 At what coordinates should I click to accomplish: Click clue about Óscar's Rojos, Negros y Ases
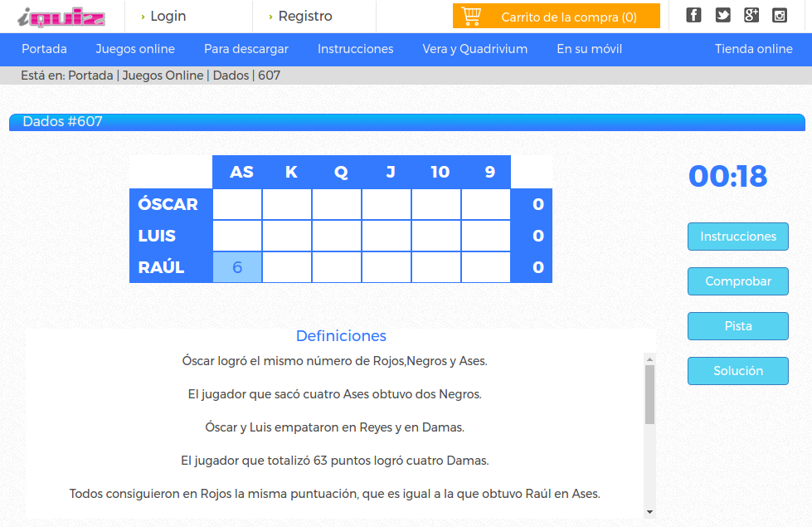point(334,361)
